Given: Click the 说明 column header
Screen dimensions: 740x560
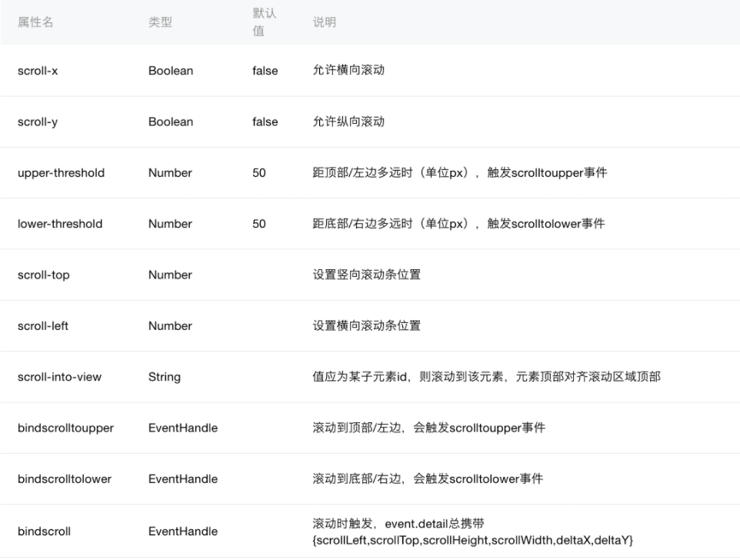Looking at the screenshot, I should pos(324,22).
